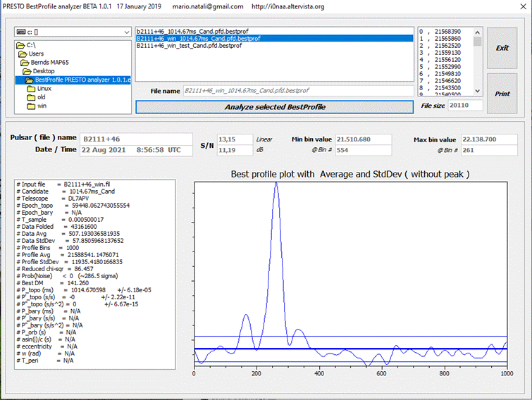Viewport: 532px width, 400px height.
Task: Click the drive icon in drive selector
Action: [21, 32]
